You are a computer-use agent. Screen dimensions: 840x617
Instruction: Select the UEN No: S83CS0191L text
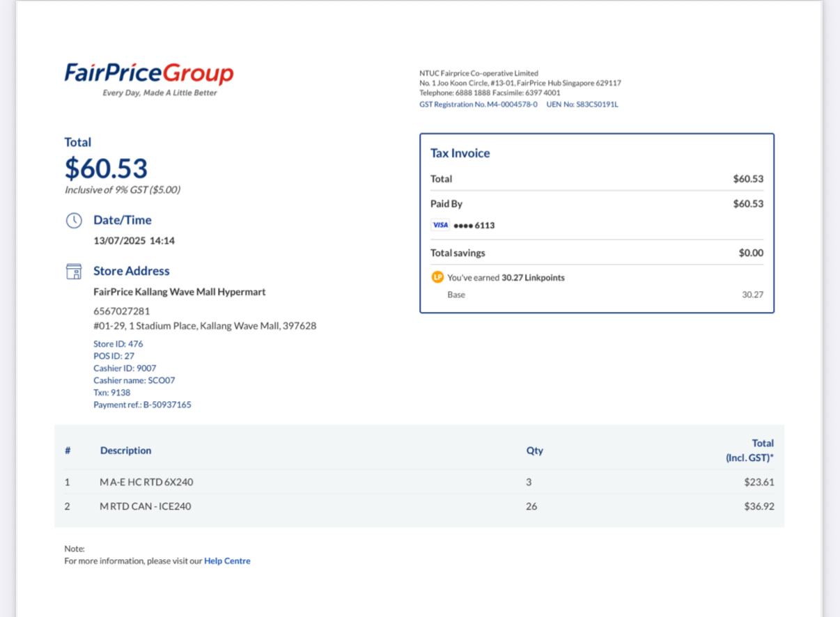582,104
